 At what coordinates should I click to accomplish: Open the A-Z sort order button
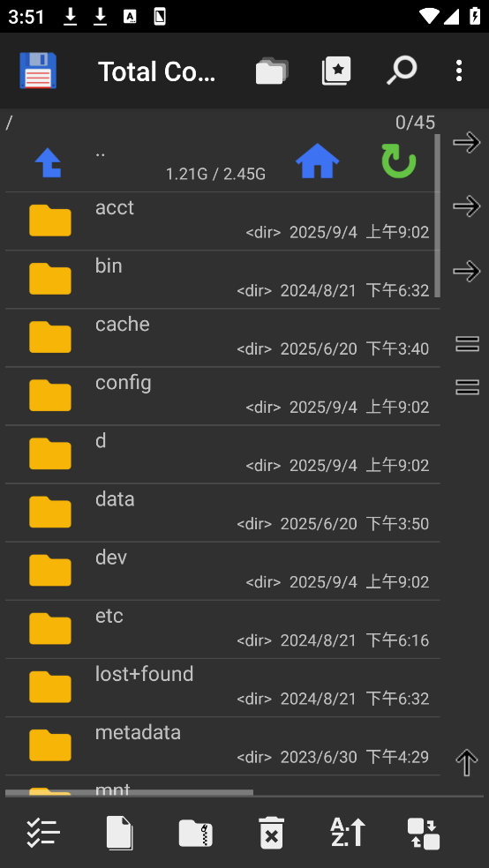[348, 833]
